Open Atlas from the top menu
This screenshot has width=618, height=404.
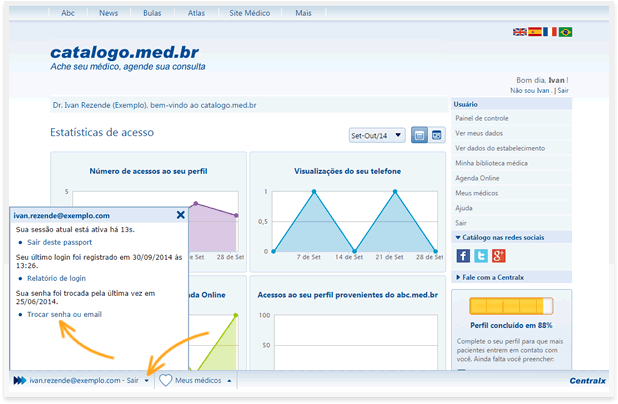[x=196, y=13]
